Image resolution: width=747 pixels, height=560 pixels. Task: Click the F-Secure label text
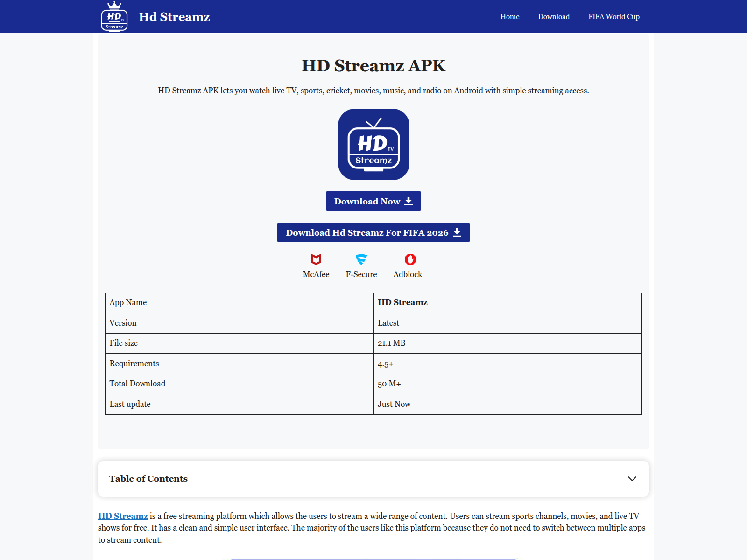[361, 274]
